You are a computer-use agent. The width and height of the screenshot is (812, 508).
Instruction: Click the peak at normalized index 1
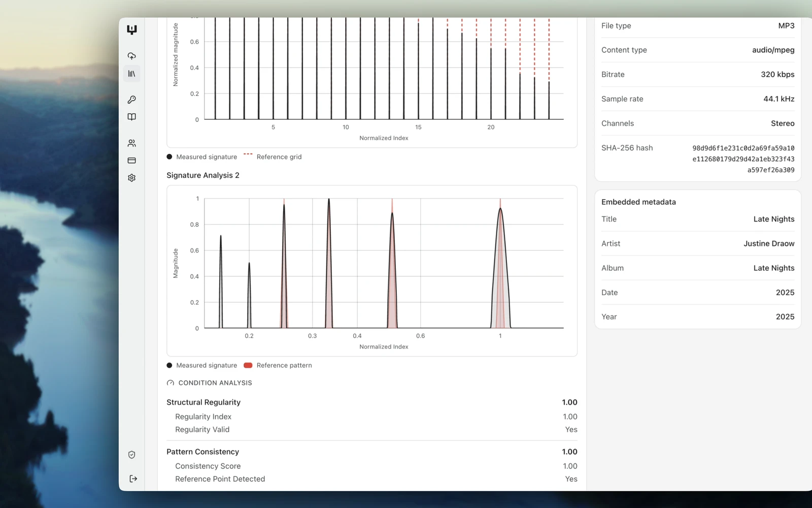[500, 268]
